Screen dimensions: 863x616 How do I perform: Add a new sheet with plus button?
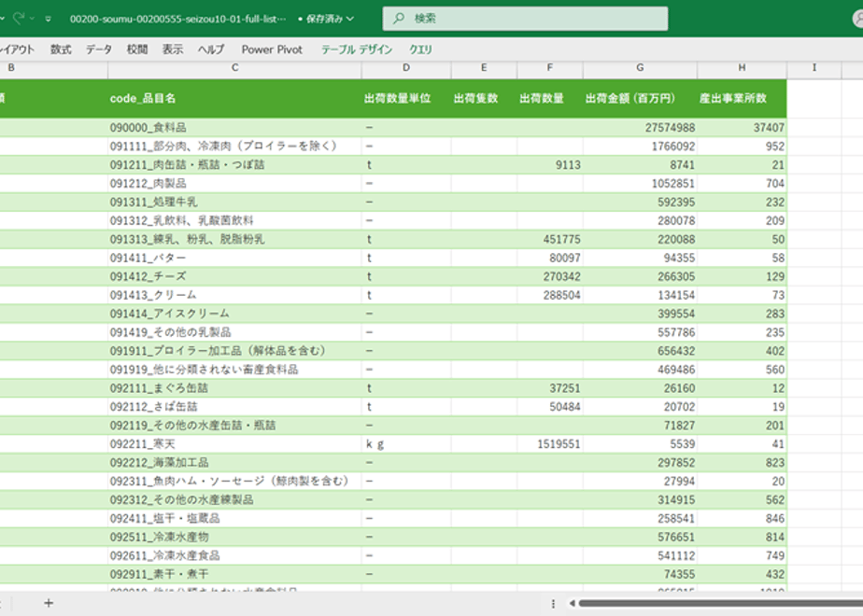(x=49, y=603)
